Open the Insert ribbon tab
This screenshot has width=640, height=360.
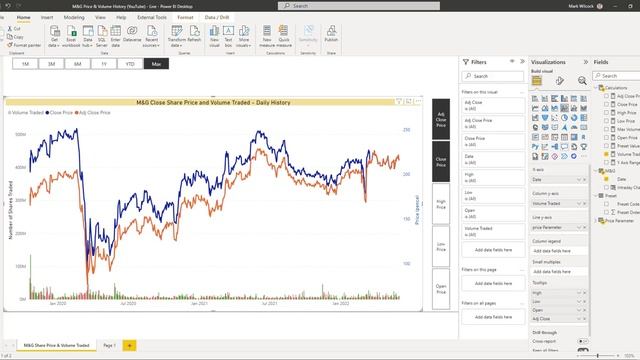click(47, 18)
